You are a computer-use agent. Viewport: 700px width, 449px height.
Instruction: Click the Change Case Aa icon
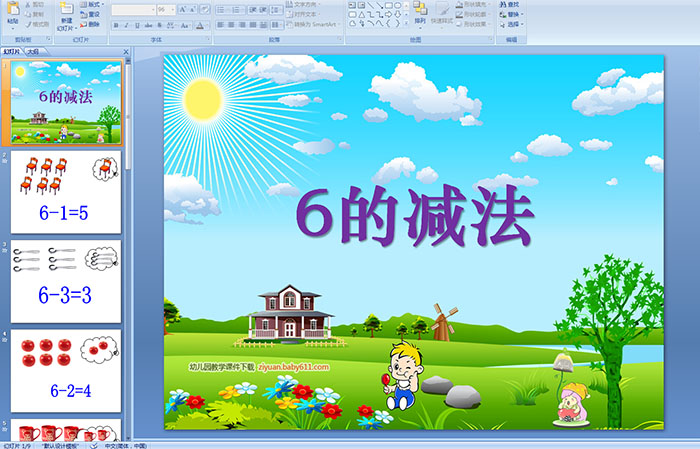tap(185, 25)
